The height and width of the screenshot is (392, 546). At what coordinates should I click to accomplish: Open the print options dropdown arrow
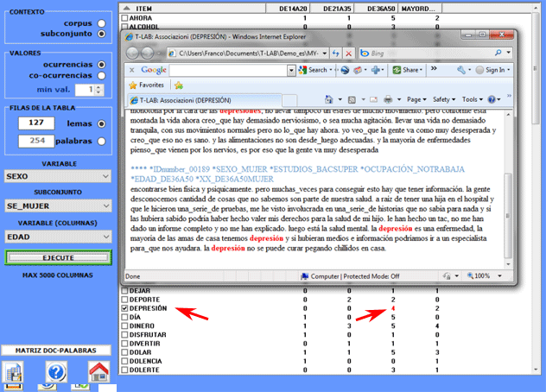pyautogui.click(x=399, y=100)
